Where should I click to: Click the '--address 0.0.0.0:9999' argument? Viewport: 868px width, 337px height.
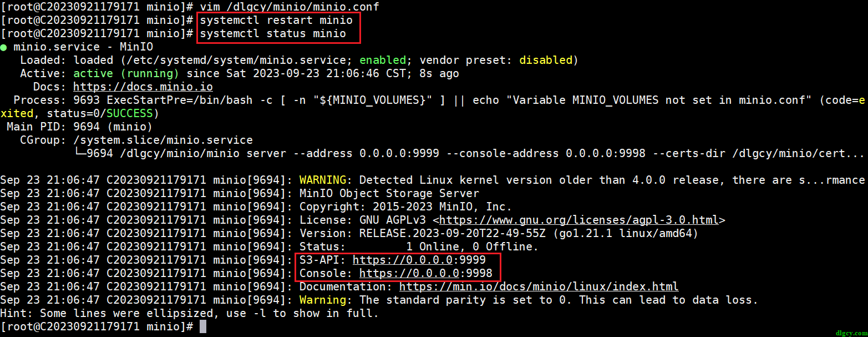click(366, 153)
